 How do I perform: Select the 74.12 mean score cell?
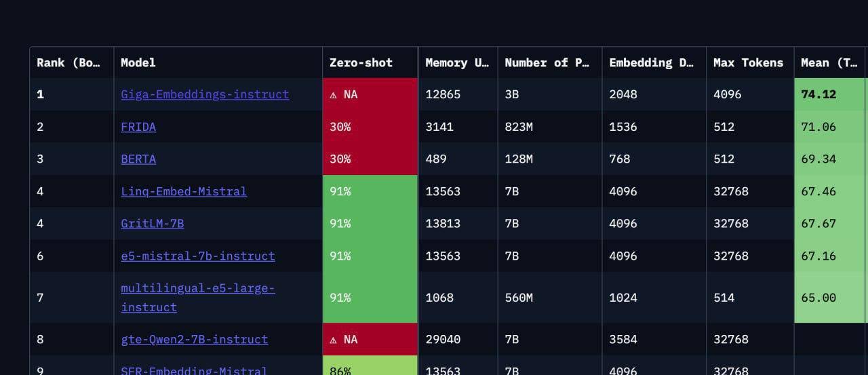818,94
